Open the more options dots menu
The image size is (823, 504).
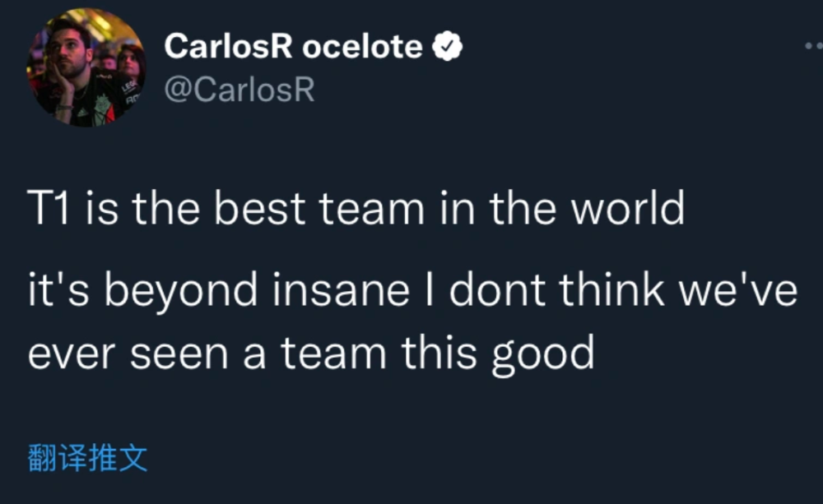tap(813, 47)
